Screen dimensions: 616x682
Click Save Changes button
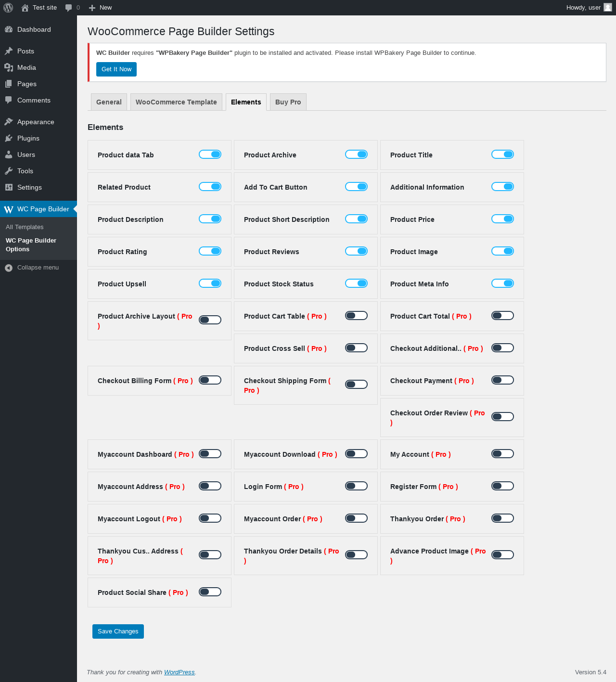[x=118, y=631]
